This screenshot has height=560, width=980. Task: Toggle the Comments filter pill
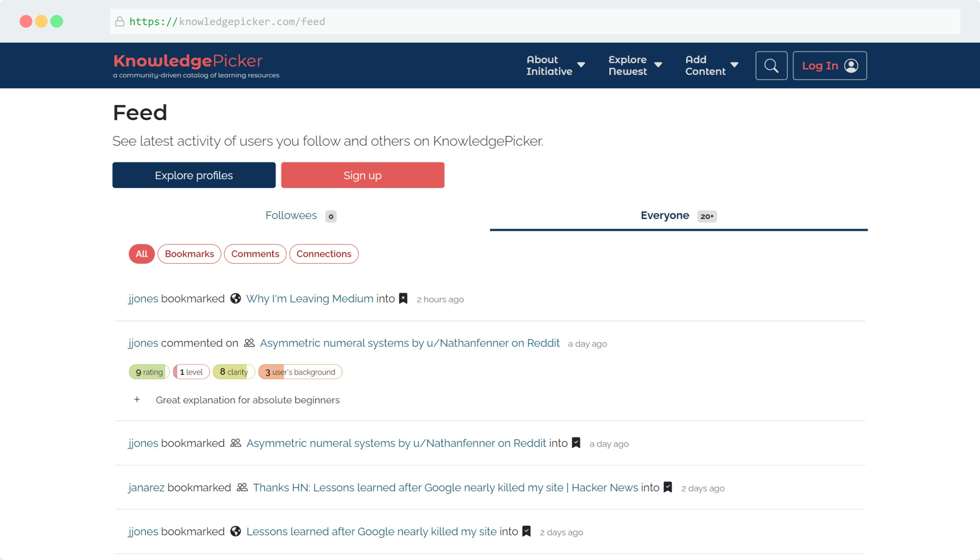tap(255, 254)
